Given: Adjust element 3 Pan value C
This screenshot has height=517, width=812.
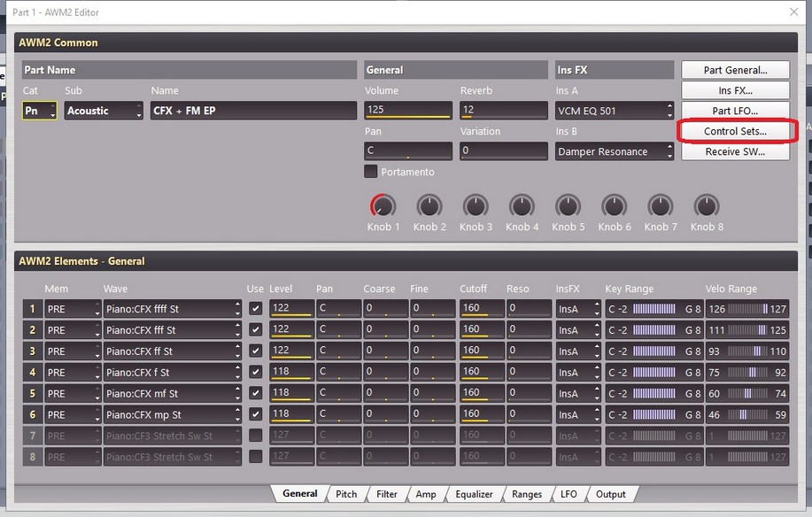Looking at the screenshot, I should [338, 351].
